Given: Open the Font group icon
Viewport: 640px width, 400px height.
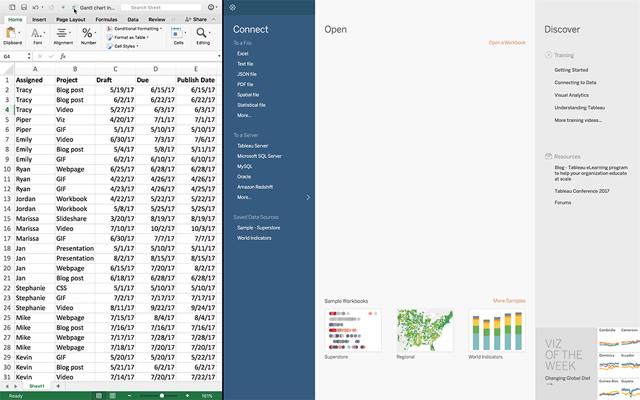Looking at the screenshot, I should (37, 33).
